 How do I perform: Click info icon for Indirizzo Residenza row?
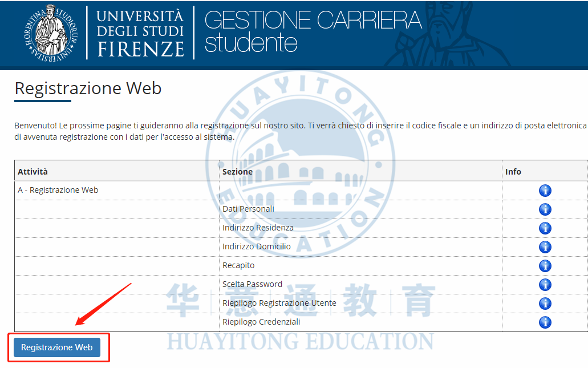545,228
